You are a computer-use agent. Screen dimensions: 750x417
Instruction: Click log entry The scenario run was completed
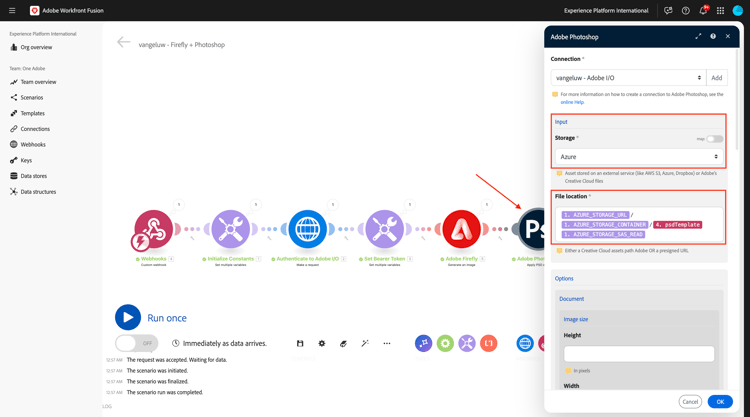(165, 393)
